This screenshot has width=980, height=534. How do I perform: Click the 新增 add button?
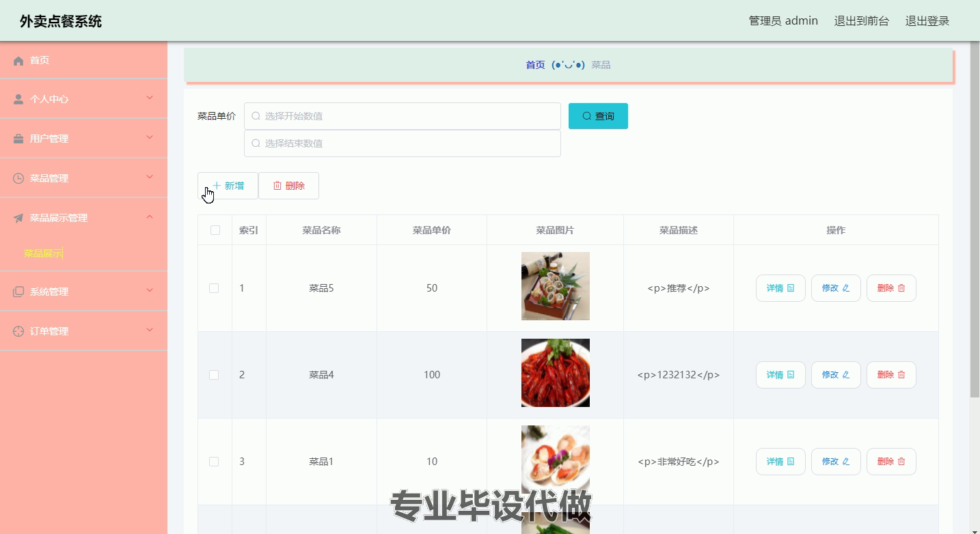[x=228, y=186]
